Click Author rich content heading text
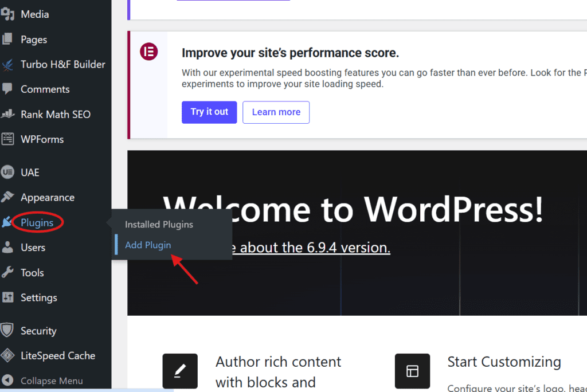The image size is (587, 392). pos(278,372)
